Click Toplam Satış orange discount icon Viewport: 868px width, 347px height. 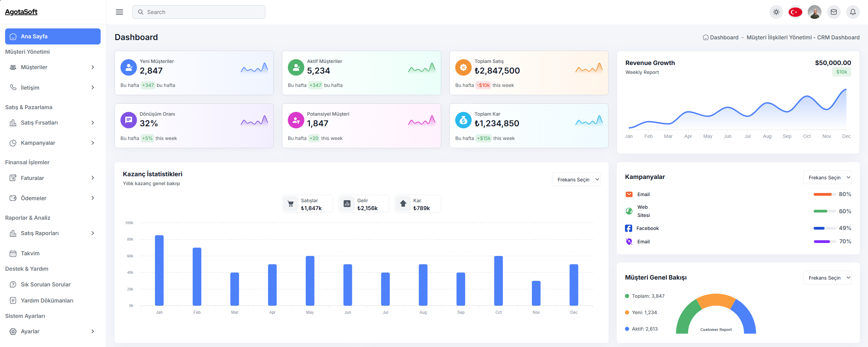pyautogui.click(x=463, y=67)
